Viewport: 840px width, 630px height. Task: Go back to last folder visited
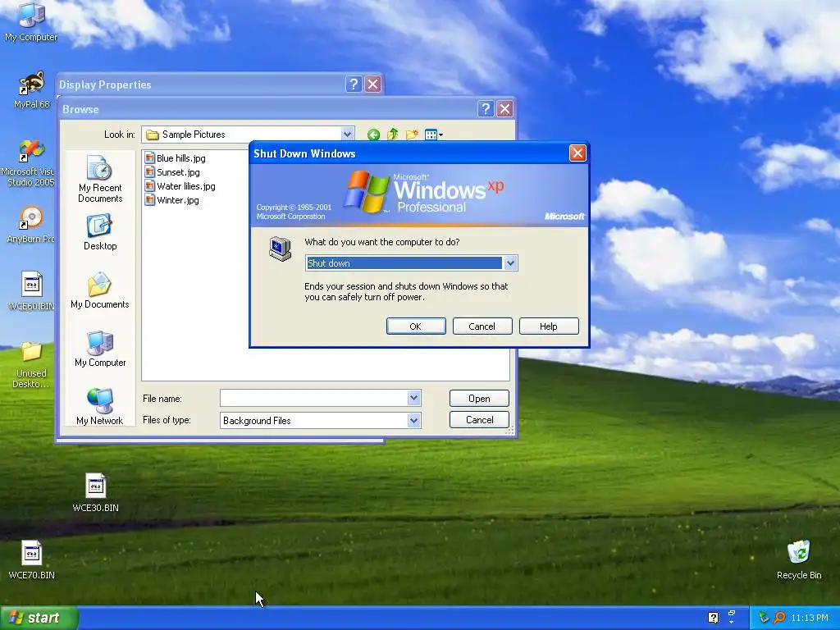[x=373, y=135]
